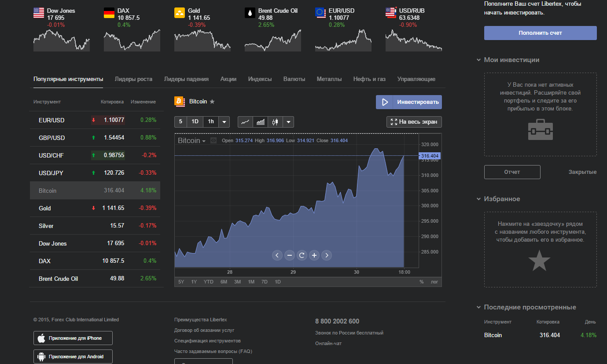Screen dimensions: 607x364
Task: Open the Валюты tab
Action: [x=294, y=79]
